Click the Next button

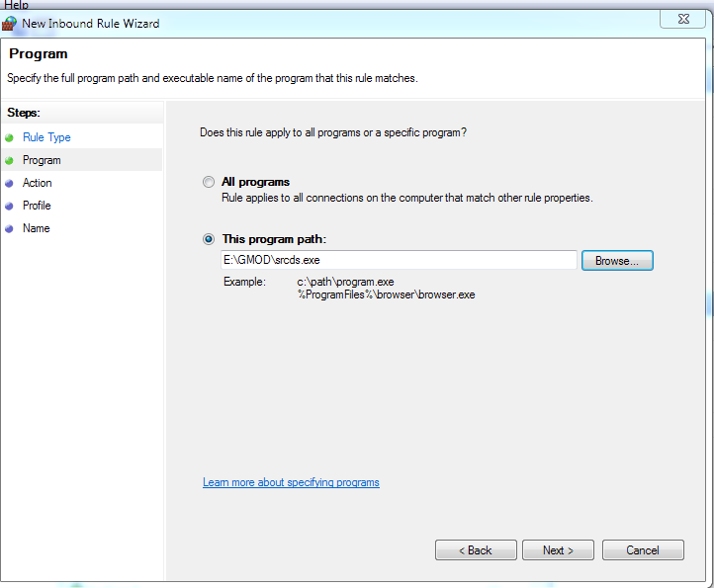559,550
